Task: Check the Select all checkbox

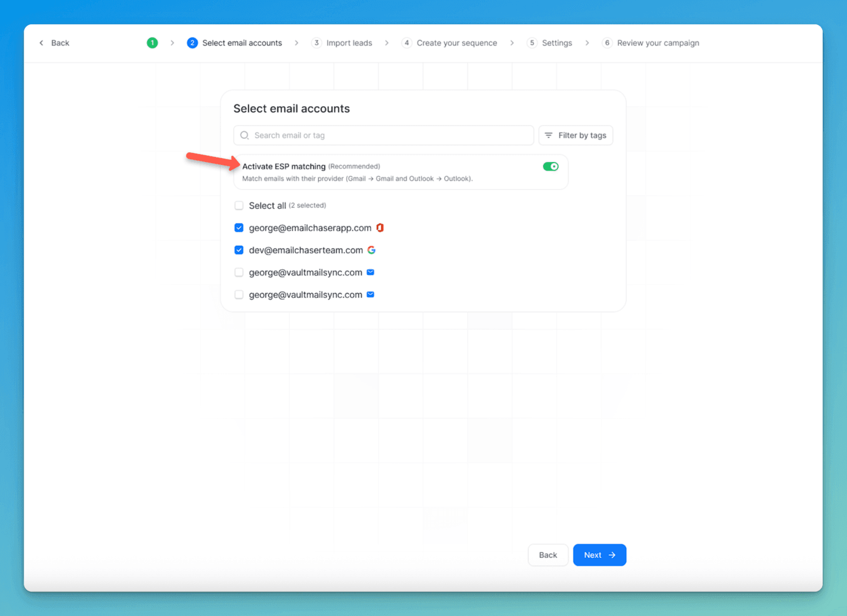Action: point(239,205)
